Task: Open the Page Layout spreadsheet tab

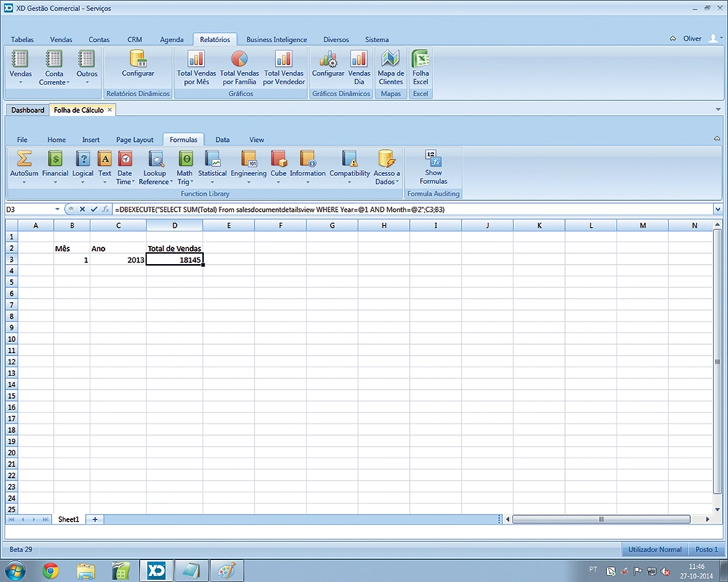Action: pos(135,140)
